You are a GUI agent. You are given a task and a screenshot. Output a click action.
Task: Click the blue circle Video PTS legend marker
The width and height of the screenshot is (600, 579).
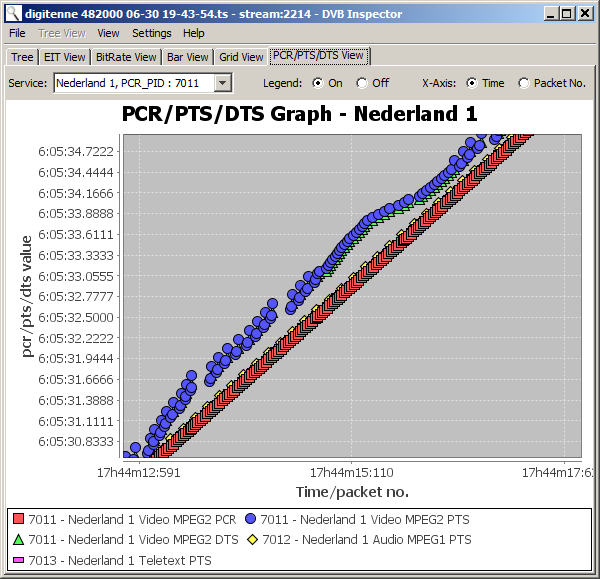[249, 519]
